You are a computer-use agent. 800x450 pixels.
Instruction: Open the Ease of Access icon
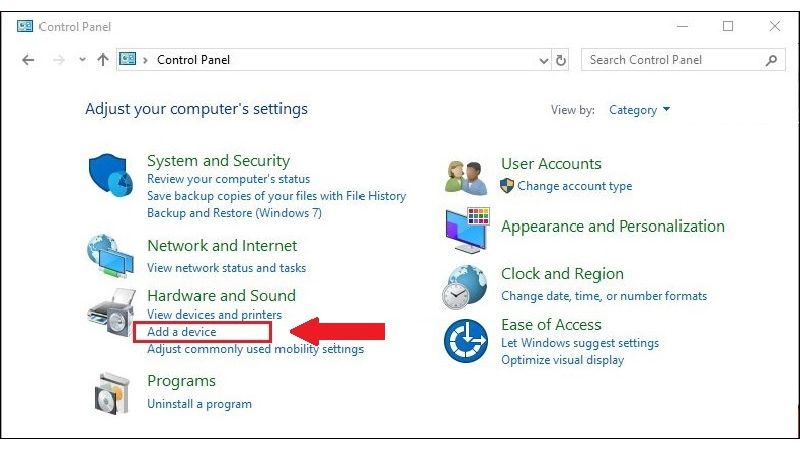pos(465,340)
